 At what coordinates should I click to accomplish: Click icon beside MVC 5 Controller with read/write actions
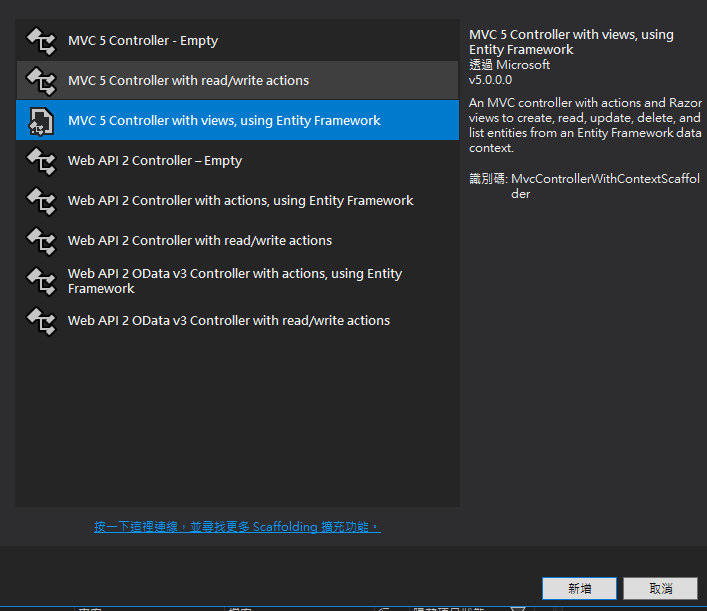coord(41,81)
